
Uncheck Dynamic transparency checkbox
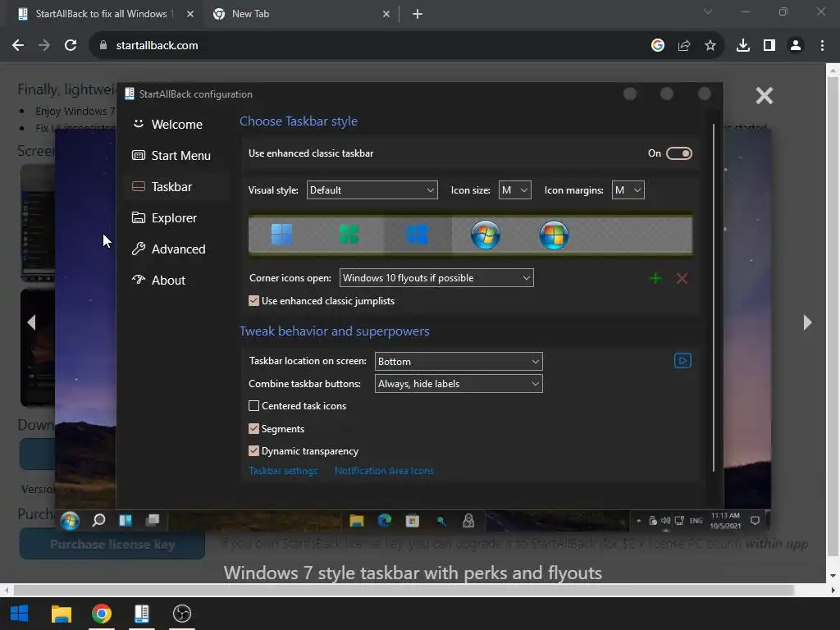pos(254,451)
